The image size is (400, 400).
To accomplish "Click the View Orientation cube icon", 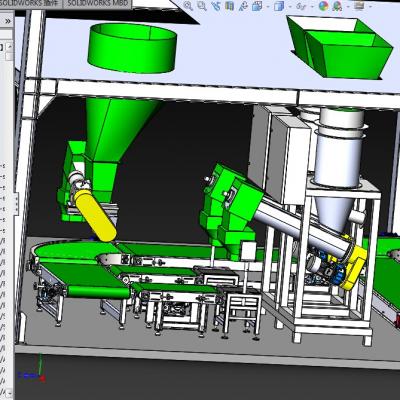I will (x=257, y=6).
